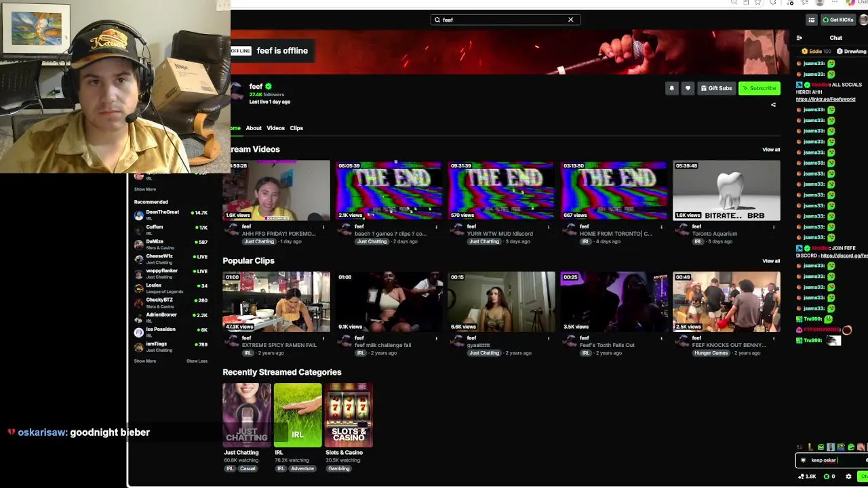Image resolution: width=868 pixels, height=488 pixels.
Task: Share the channel via share icon
Action: tap(773, 105)
